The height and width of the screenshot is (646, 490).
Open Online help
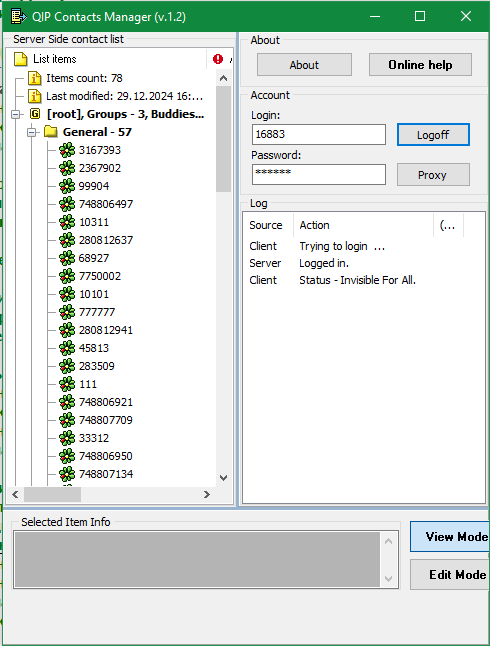[420, 65]
